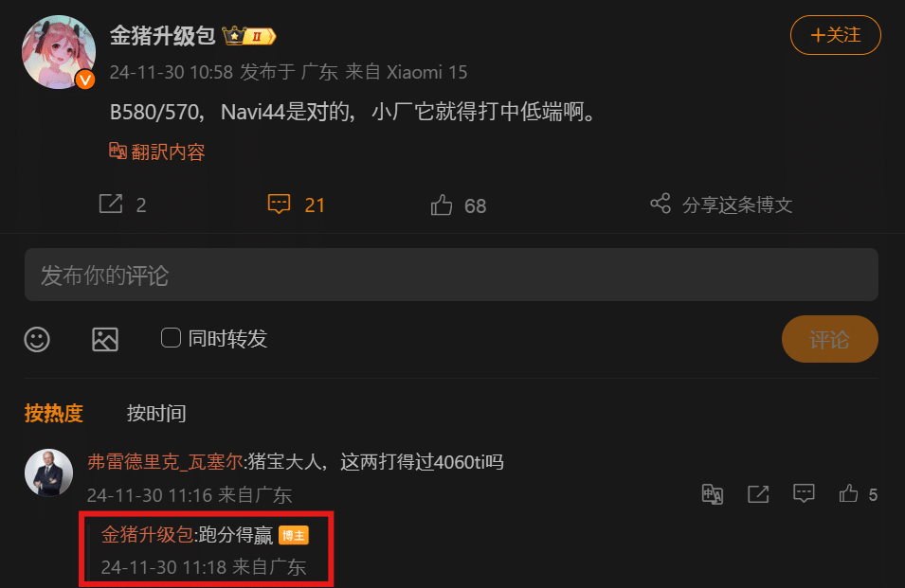Like the post with thumbs-up icon
The width and height of the screenshot is (905, 588).
(x=442, y=205)
